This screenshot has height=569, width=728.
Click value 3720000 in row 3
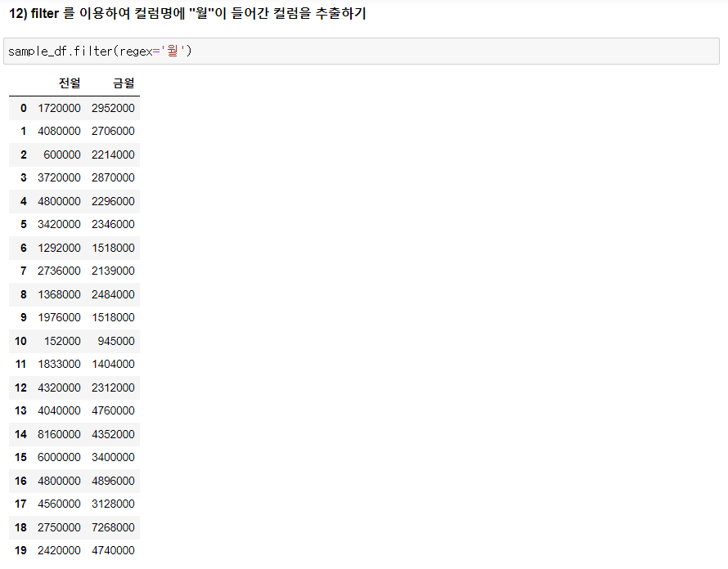pyautogui.click(x=59, y=177)
